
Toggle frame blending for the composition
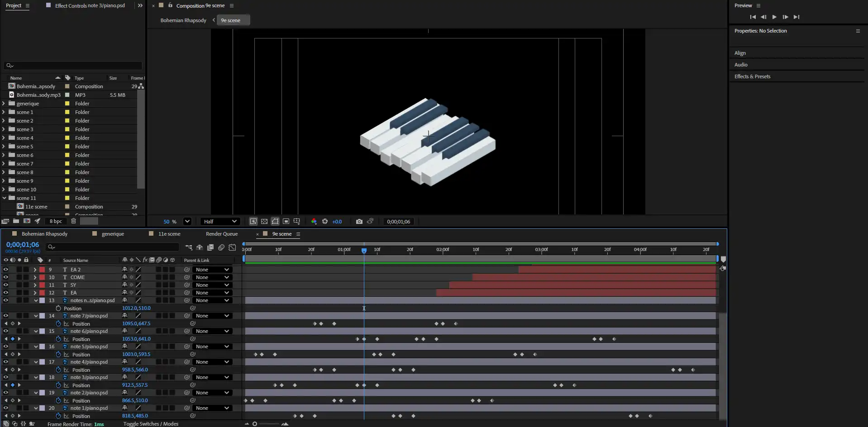(x=210, y=247)
